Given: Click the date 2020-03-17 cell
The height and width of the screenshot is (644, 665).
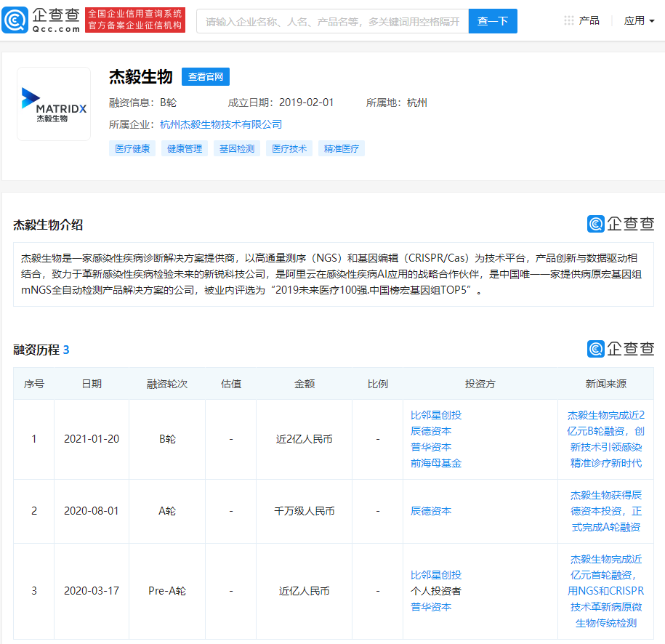Looking at the screenshot, I should click(92, 590).
